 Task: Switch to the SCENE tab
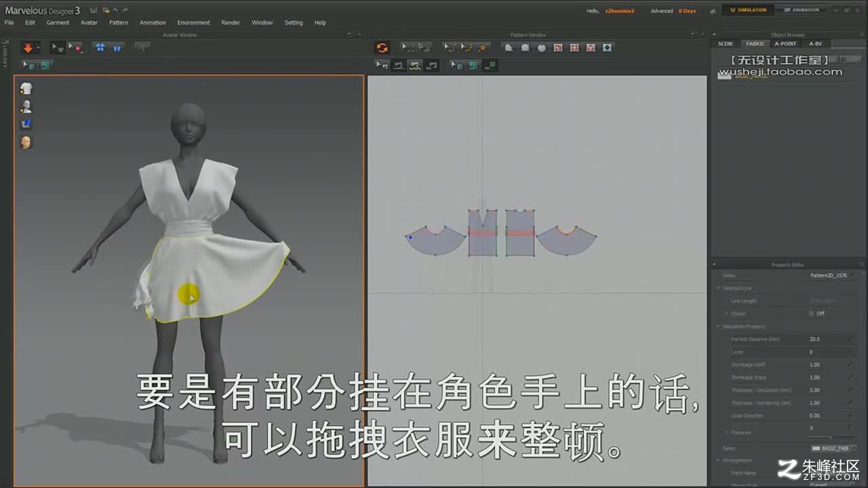tap(726, 43)
